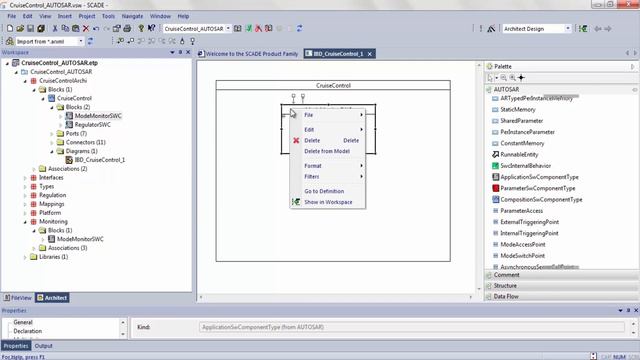
Task: Click the Cut scissors toolbar icon
Action: (55, 29)
